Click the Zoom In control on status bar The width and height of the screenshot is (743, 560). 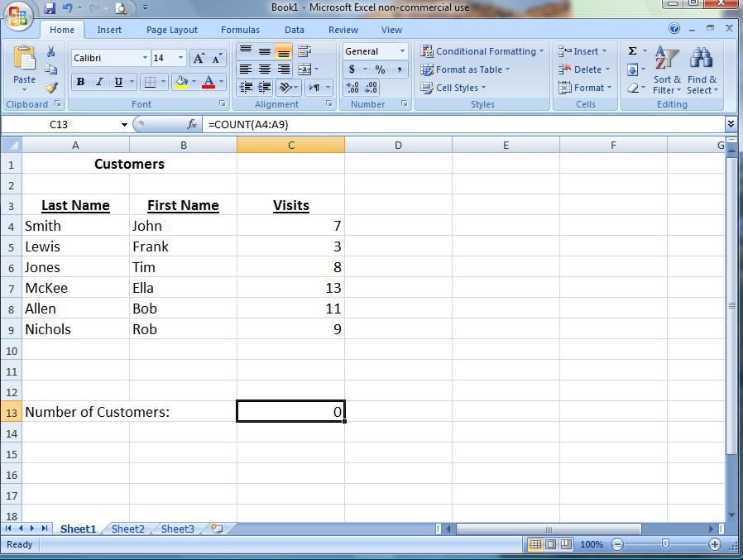[x=713, y=544]
